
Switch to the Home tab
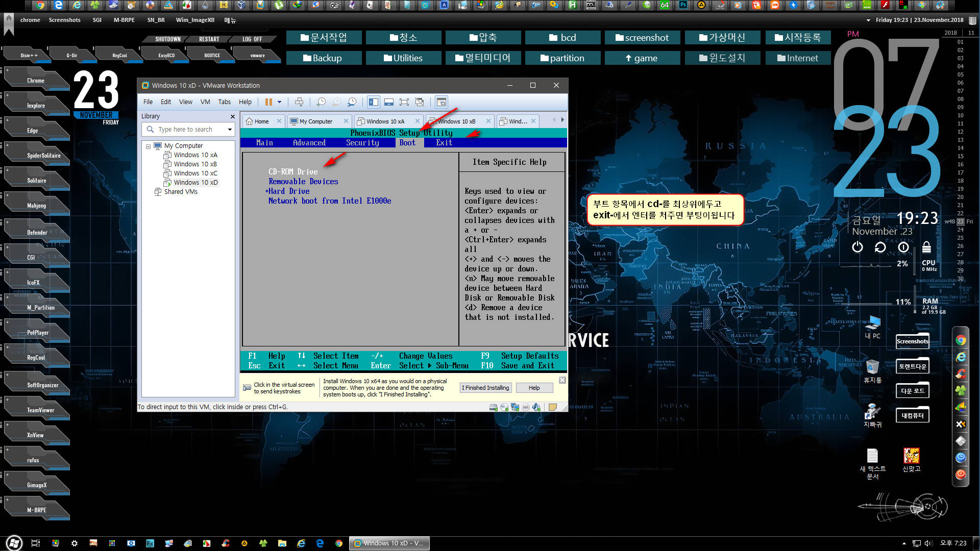[261, 121]
